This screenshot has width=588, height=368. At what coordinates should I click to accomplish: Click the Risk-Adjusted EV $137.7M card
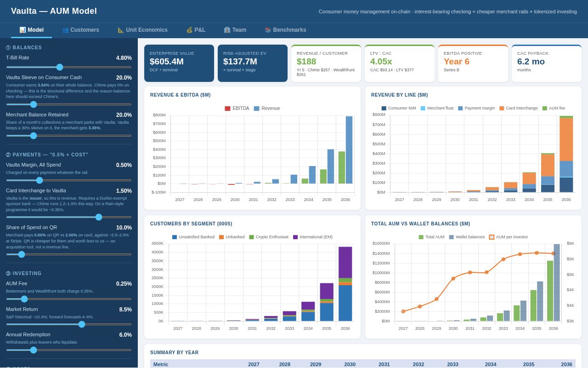tap(253, 63)
